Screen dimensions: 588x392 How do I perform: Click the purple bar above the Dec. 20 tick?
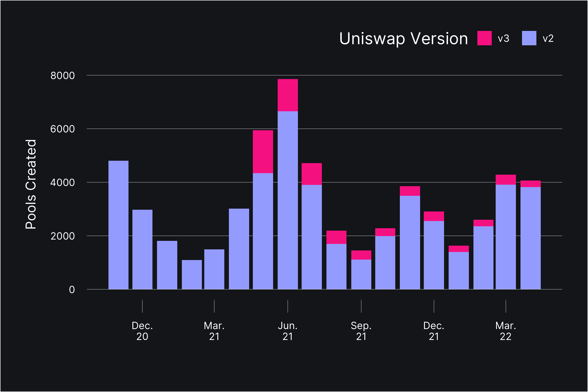(142, 250)
